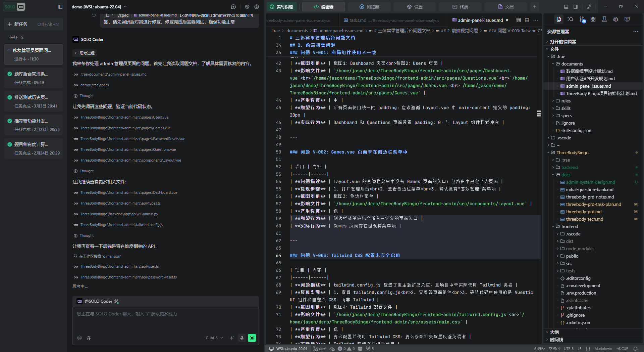Open the Layout.vue file link in chat
644x352 pixels.
pyautogui.click(x=130, y=160)
